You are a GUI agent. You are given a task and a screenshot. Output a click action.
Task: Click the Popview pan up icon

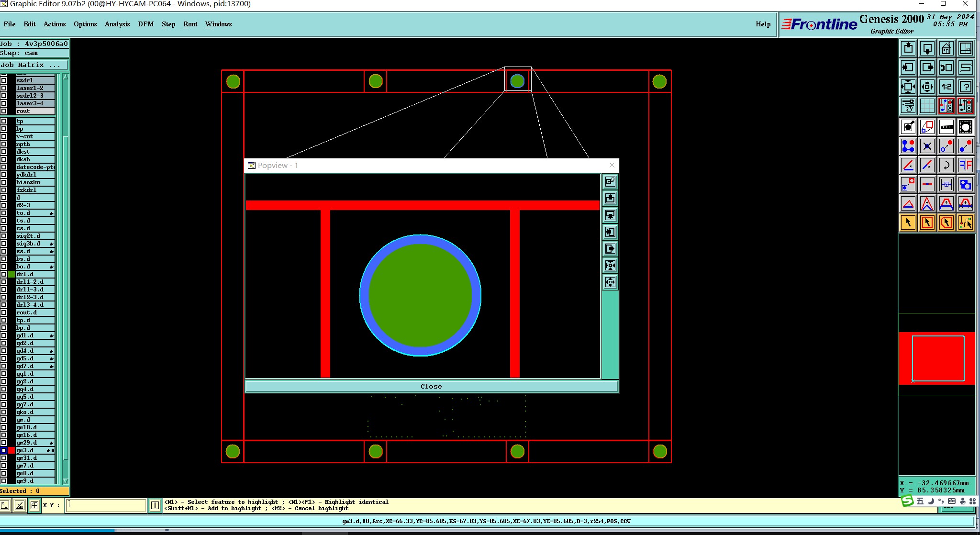[610, 199]
